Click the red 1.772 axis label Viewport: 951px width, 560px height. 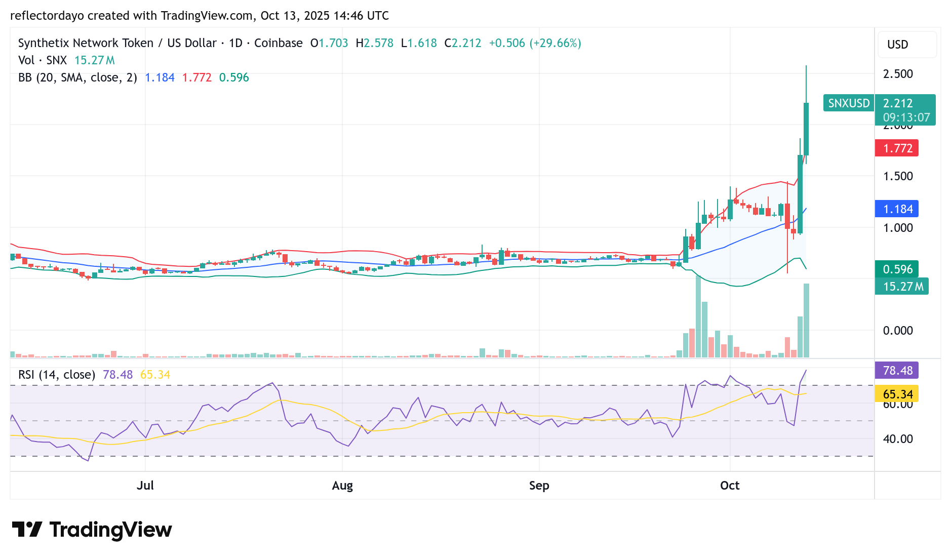tap(897, 148)
